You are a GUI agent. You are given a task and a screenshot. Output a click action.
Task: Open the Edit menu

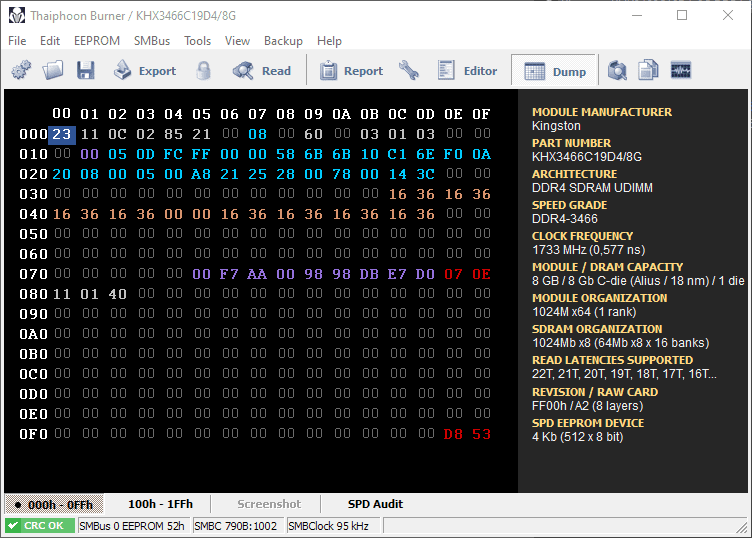[x=50, y=41]
